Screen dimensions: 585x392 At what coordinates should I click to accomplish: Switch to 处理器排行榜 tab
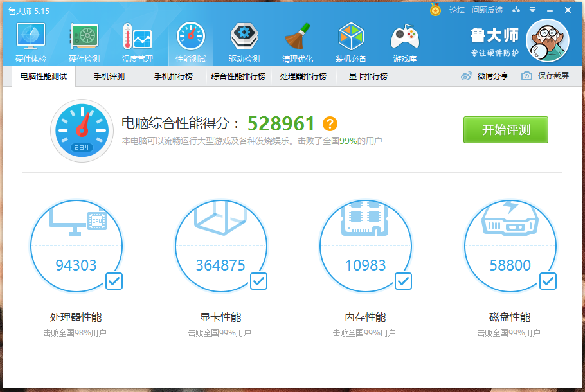pos(303,76)
